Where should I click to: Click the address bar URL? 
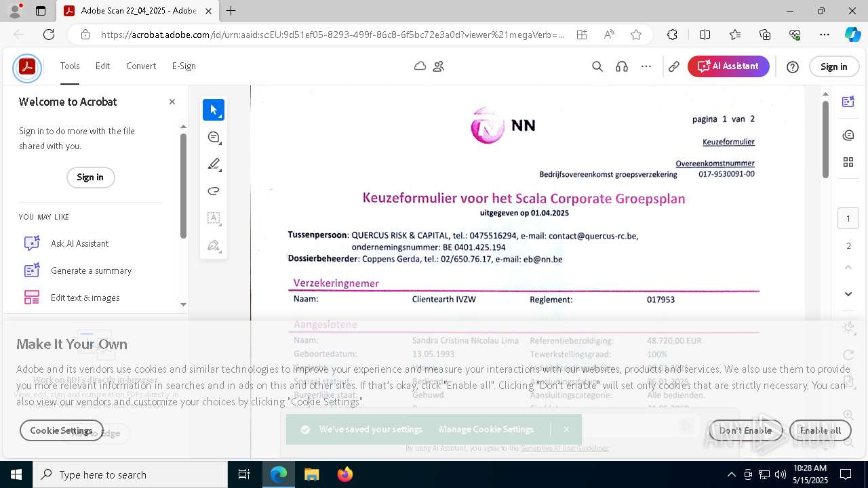pos(332,35)
